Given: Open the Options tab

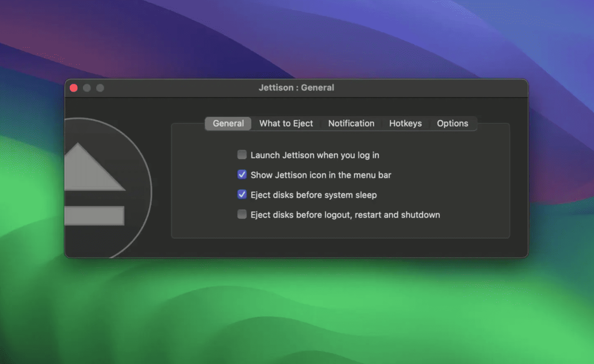Looking at the screenshot, I should 452,123.
